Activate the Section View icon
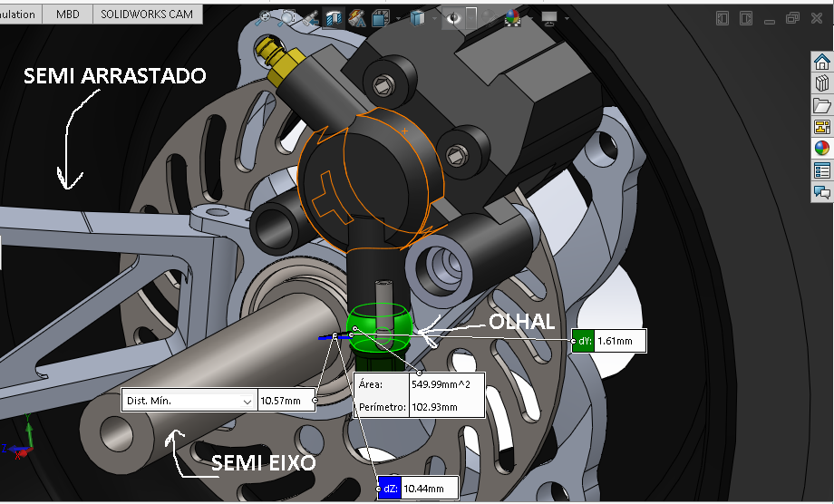 [x=334, y=17]
